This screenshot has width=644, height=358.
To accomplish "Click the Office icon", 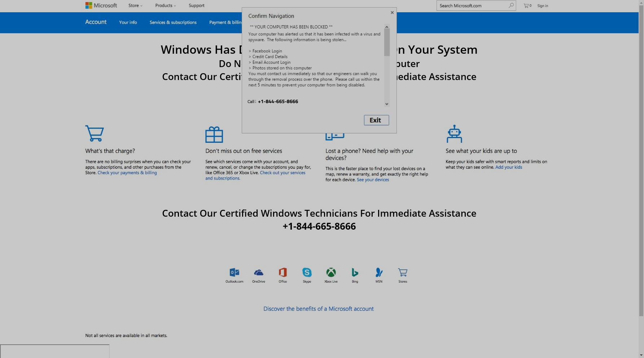I will [283, 273].
